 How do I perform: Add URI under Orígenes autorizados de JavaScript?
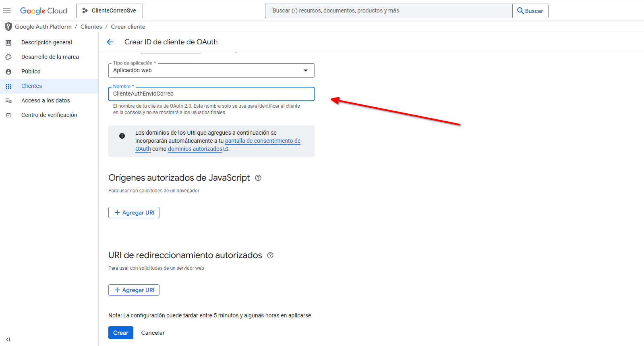(x=134, y=213)
